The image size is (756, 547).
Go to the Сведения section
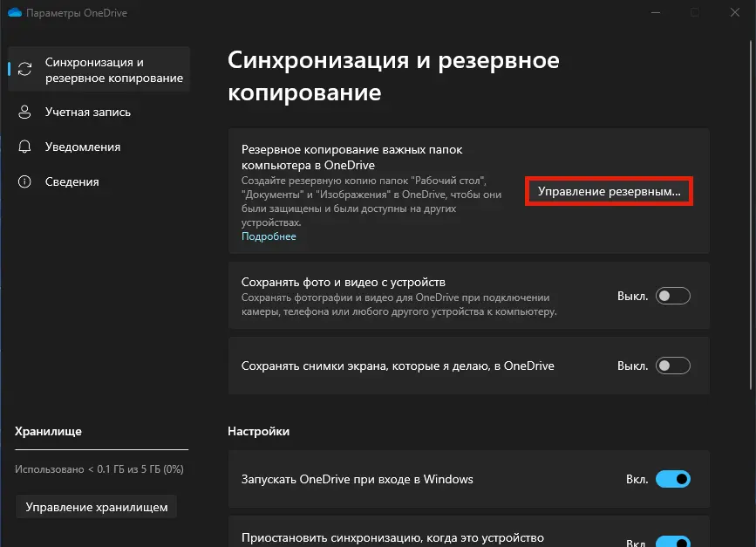pyautogui.click(x=72, y=182)
